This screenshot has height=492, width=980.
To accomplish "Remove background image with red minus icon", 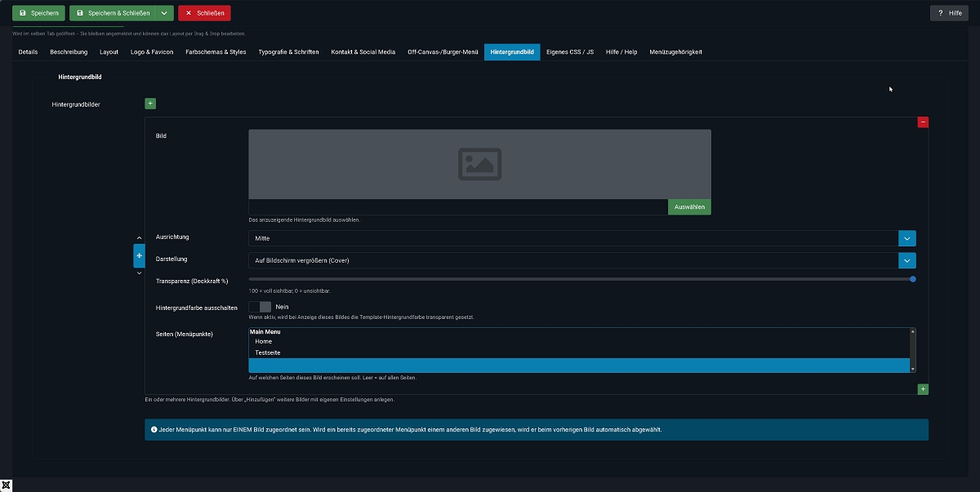I will [x=923, y=122].
